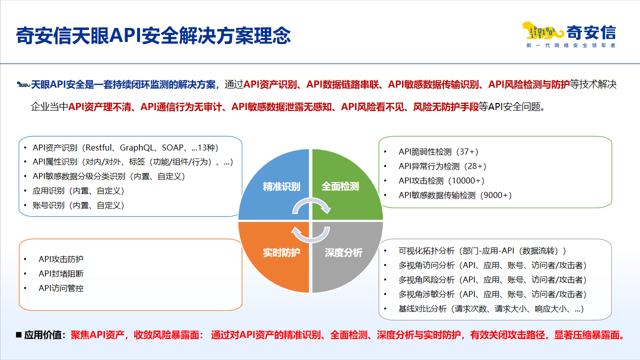Click the tagline 新一代网络安全领军者
The height and width of the screenshot is (360, 640).
click(571, 45)
